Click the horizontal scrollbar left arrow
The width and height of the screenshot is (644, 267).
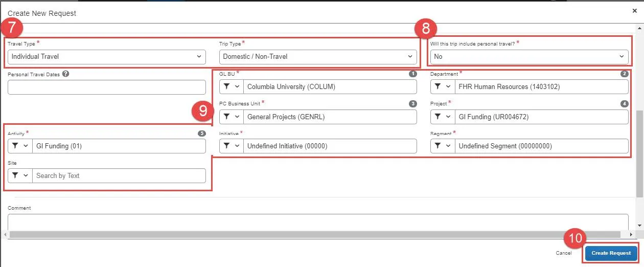5,234
